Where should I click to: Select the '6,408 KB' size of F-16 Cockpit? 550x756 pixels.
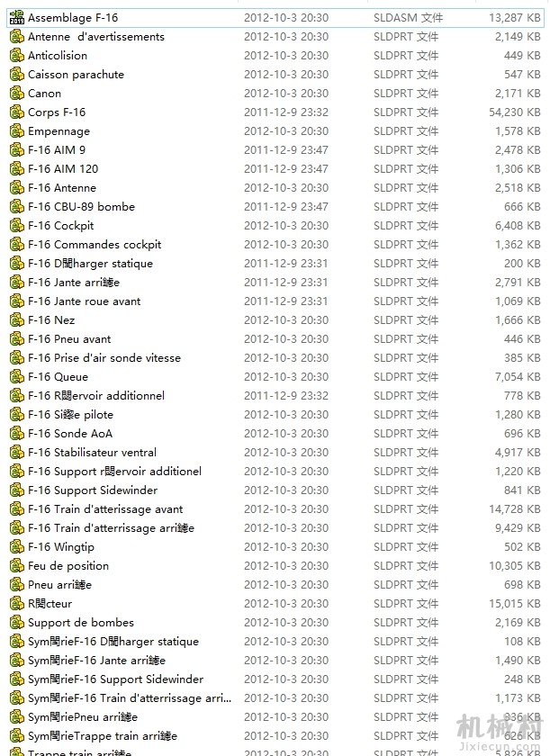[518, 226]
